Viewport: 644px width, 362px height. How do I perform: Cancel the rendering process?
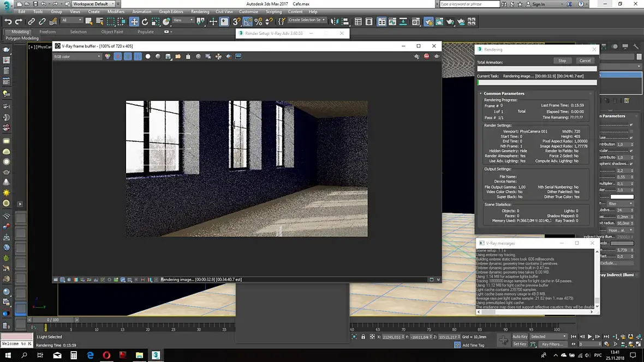585,61
